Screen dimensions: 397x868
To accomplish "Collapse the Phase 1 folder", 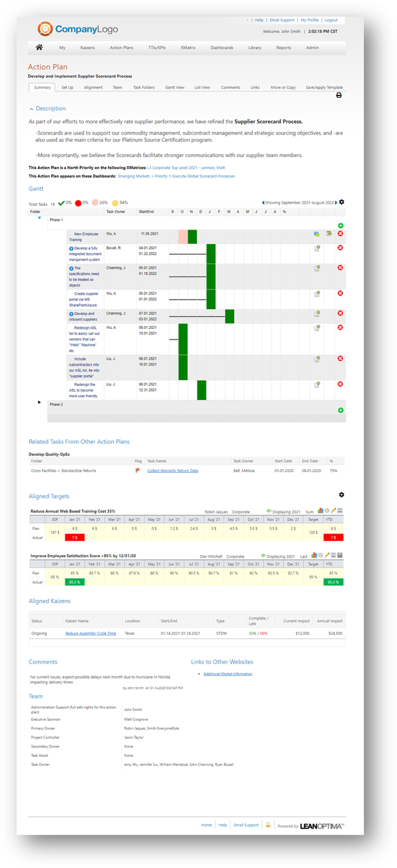I will [x=39, y=219].
